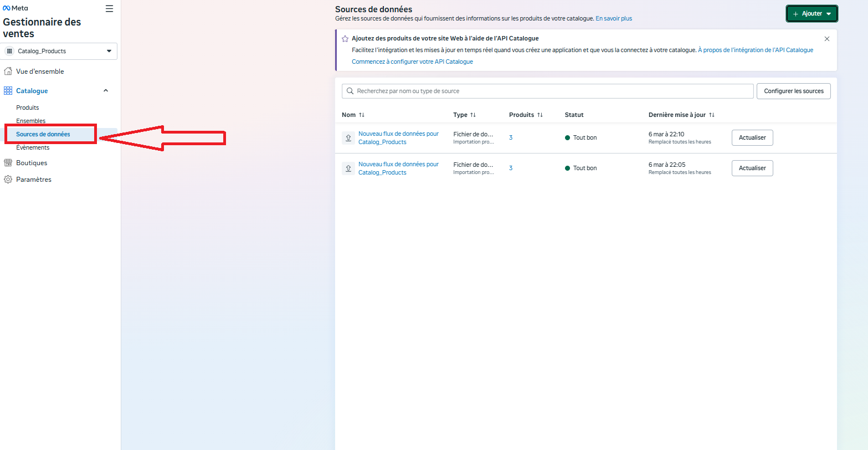This screenshot has height=450, width=868.
Task: Go to Boutiques in sidebar
Action: click(32, 163)
